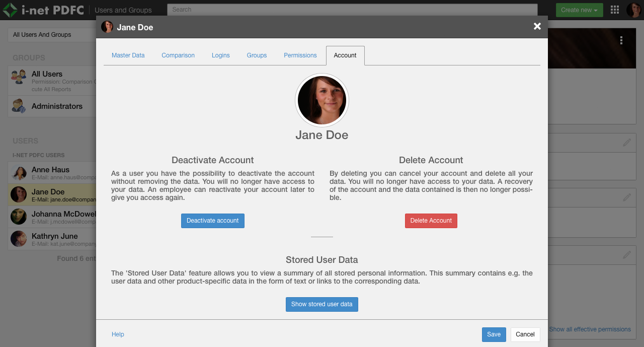Click the red Delete Account button

[x=431, y=221]
